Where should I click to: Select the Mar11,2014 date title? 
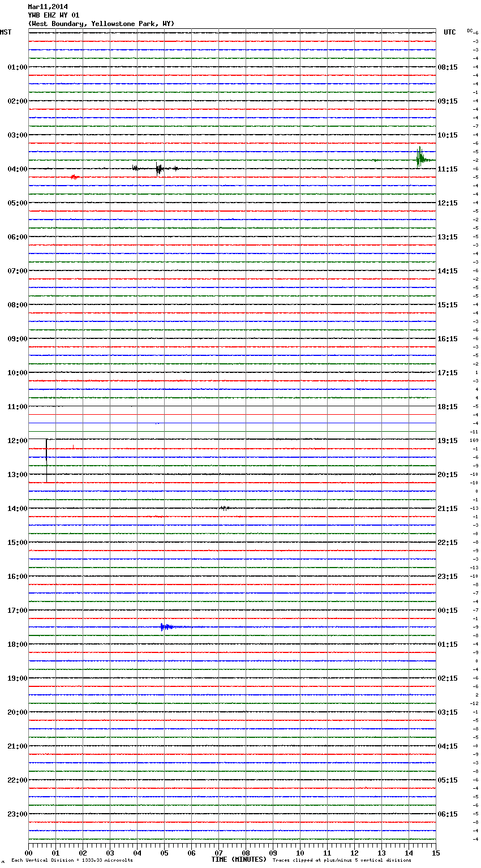(x=48, y=7)
